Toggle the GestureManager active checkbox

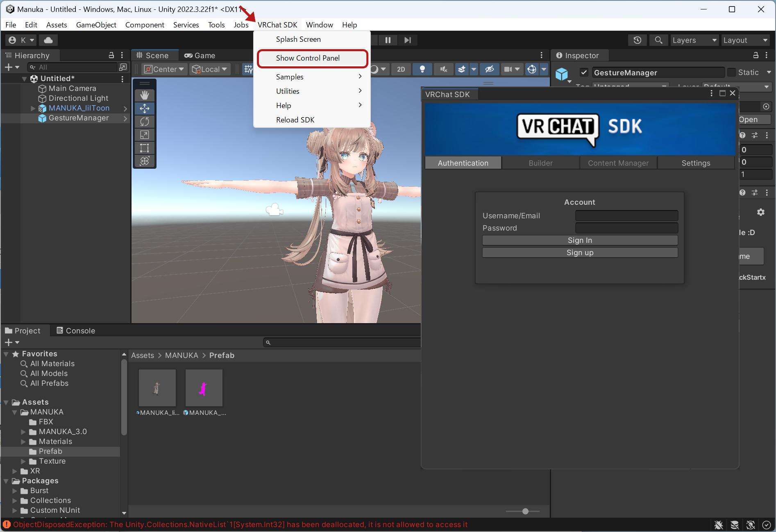tap(584, 72)
